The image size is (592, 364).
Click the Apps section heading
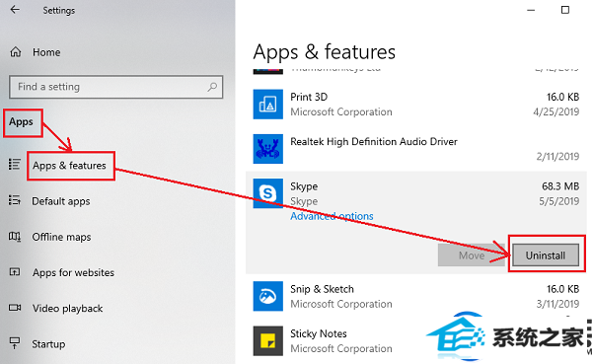[x=21, y=122]
